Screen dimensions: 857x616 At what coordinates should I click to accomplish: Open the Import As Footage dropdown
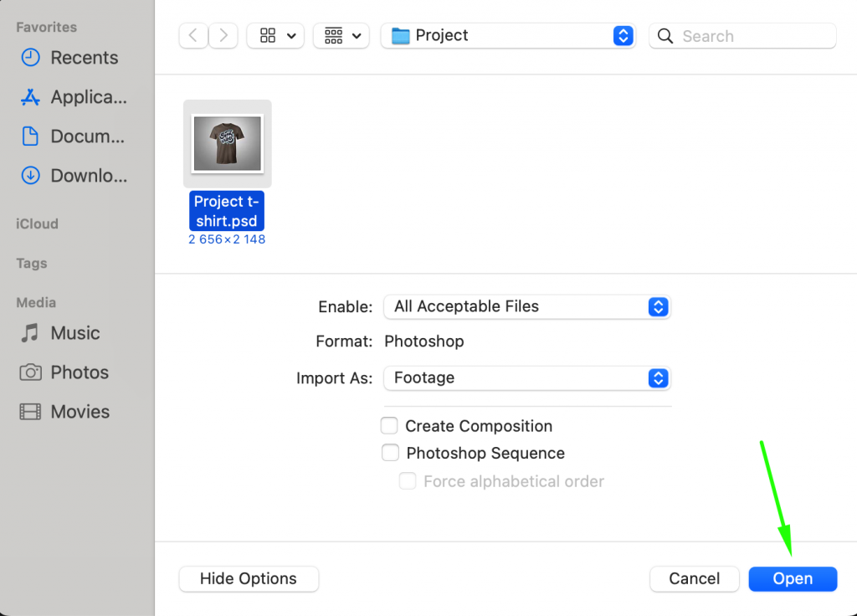coord(527,377)
